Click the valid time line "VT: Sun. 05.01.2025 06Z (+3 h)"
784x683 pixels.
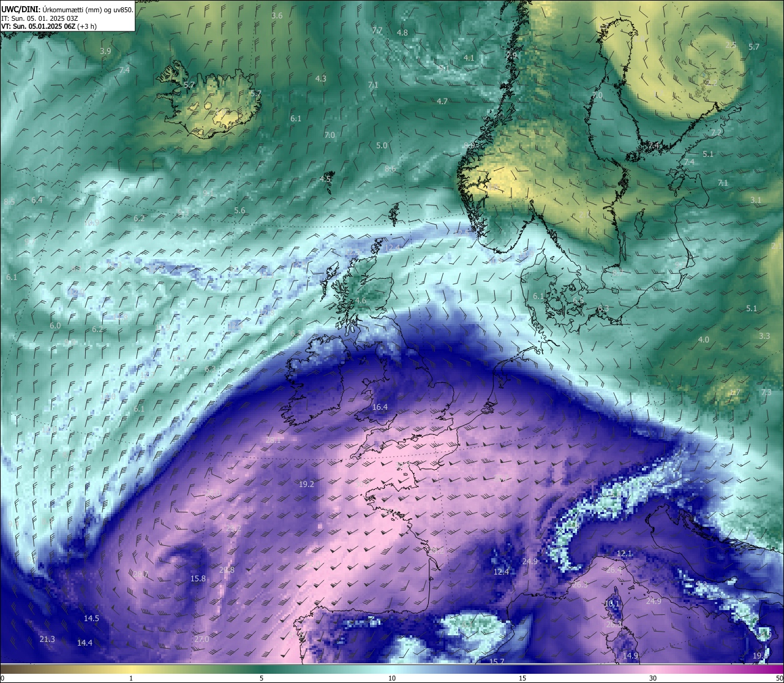pyautogui.click(x=48, y=26)
